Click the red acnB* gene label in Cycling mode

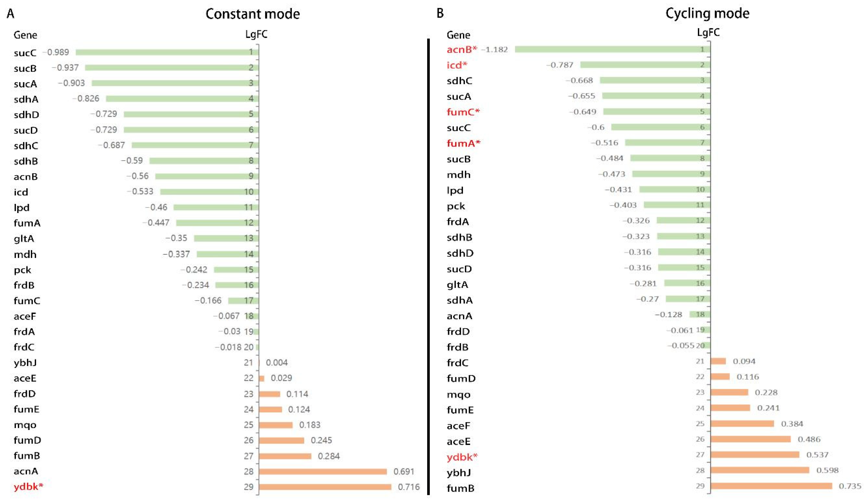click(462, 50)
